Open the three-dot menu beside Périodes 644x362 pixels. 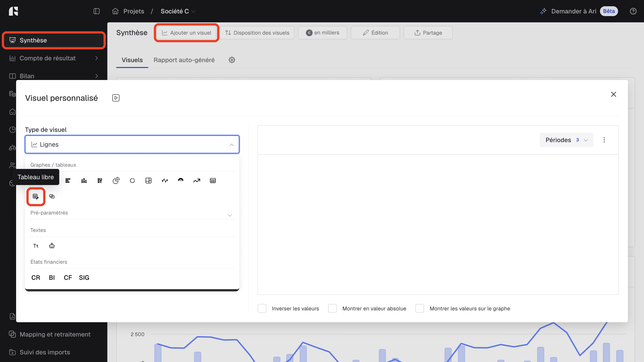(x=604, y=140)
